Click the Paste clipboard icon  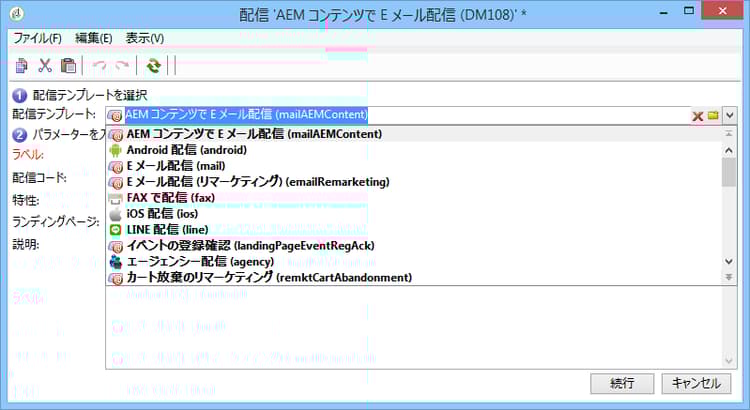(68, 66)
